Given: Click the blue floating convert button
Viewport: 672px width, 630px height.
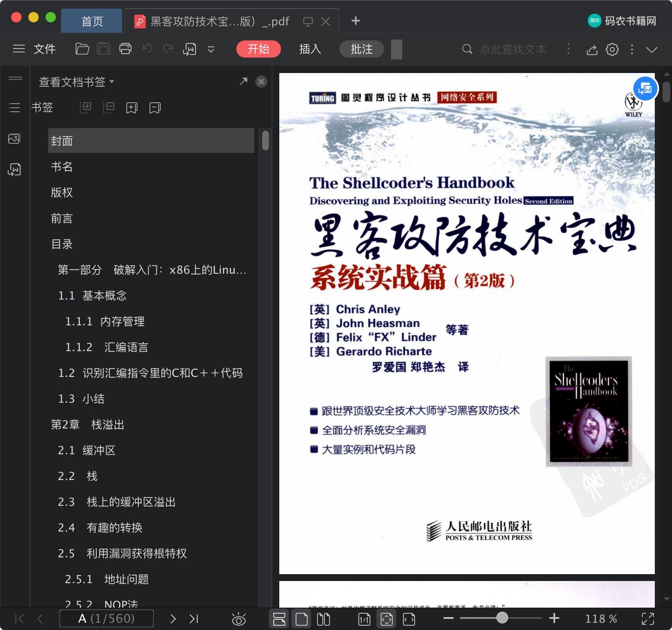Looking at the screenshot, I should [x=645, y=89].
